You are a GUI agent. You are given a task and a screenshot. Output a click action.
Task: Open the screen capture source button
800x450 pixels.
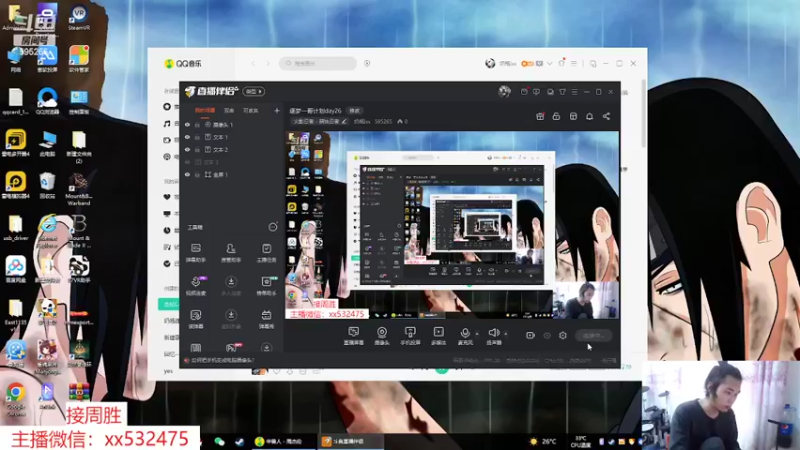coord(354,336)
